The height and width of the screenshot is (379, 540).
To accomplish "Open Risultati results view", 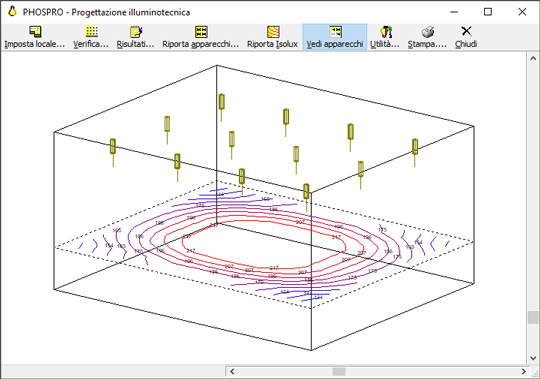I will [x=135, y=37].
